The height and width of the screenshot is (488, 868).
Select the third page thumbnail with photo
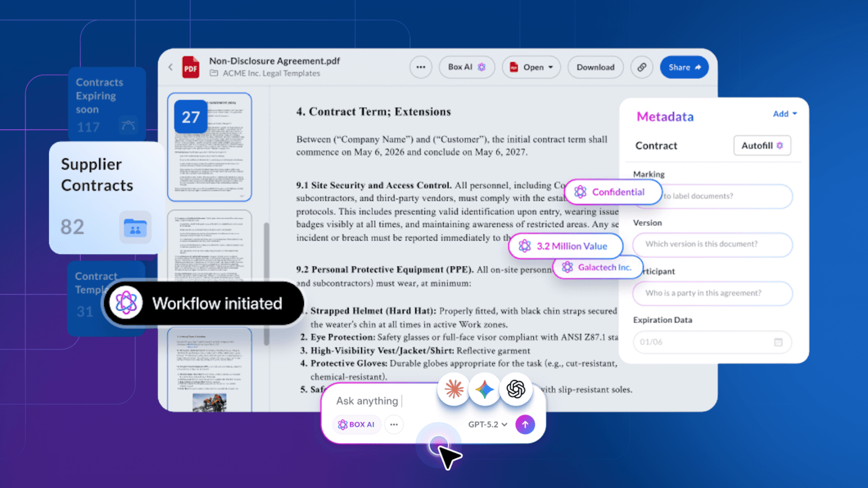[x=210, y=369]
